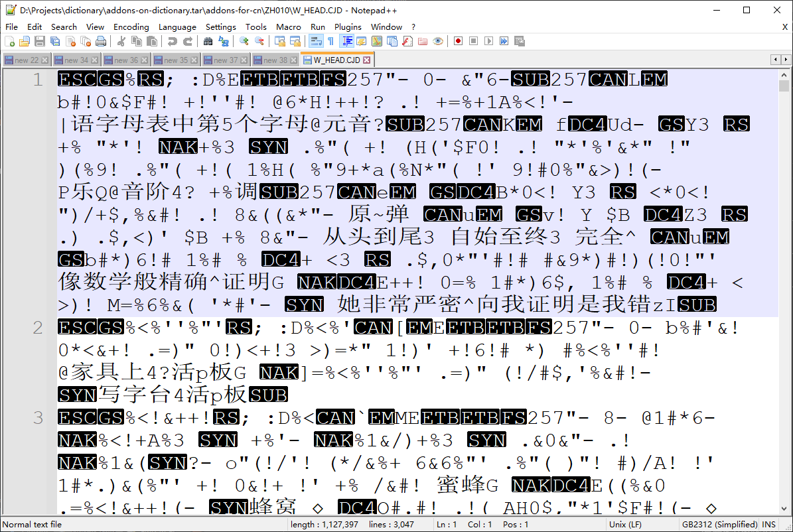Click the Print icon in toolbar
This screenshot has width=793, height=532.
tap(100, 41)
